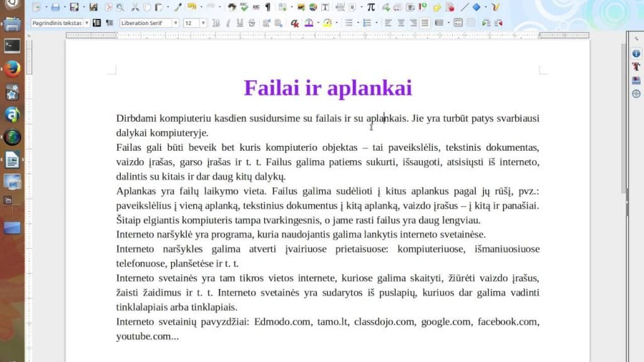The width and height of the screenshot is (644, 362).
Task: Open sidebar Gallery deck
Action: coord(636,80)
